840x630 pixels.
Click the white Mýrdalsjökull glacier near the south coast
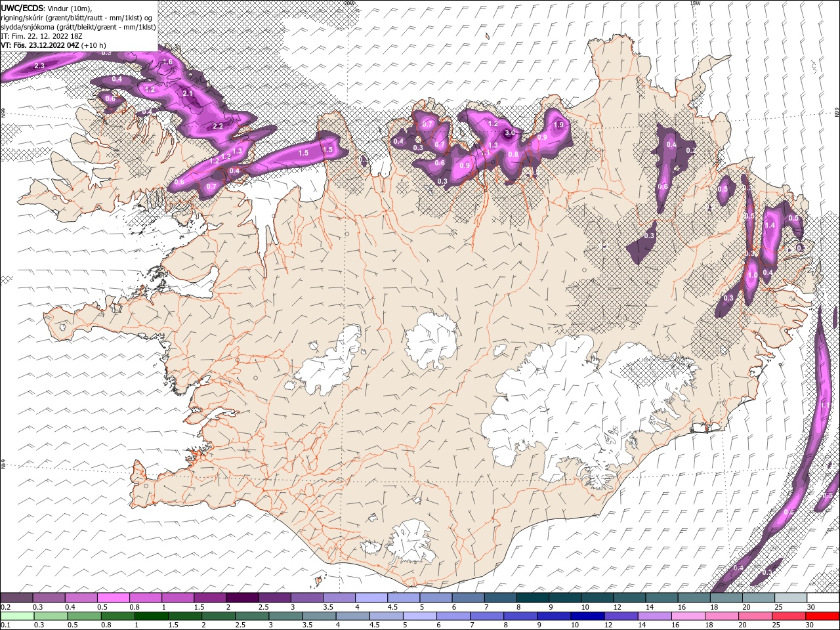click(x=411, y=541)
